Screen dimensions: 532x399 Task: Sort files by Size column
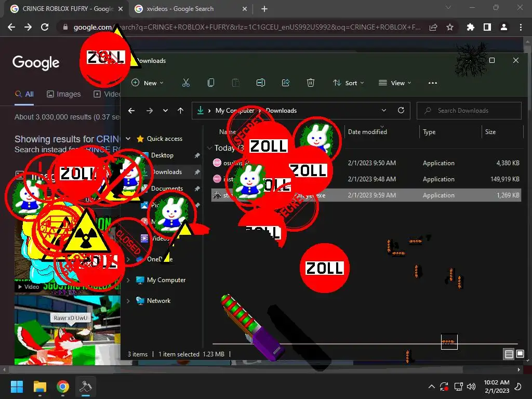tap(490, 132)
